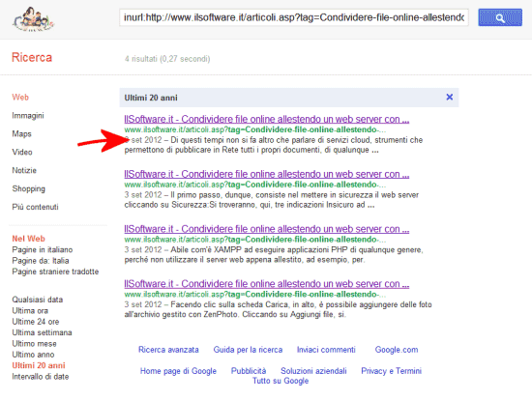Open Intervallo di date option
This screenshot has height=400, width=532.
click(x=41, y=377)
